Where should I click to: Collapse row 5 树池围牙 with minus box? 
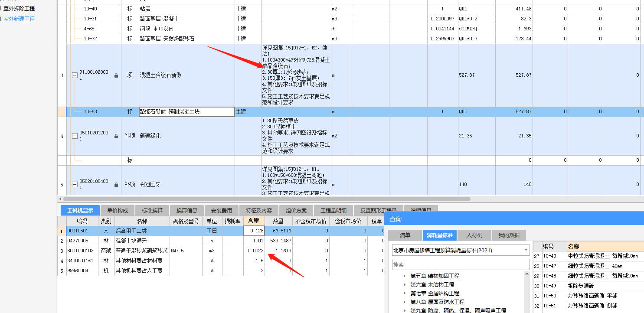(x=75, y=185)
